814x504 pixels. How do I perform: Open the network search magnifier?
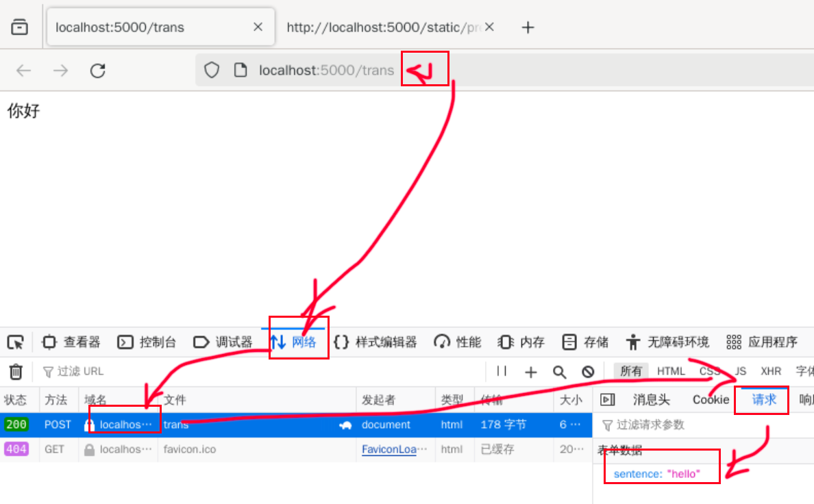[559, 372]
